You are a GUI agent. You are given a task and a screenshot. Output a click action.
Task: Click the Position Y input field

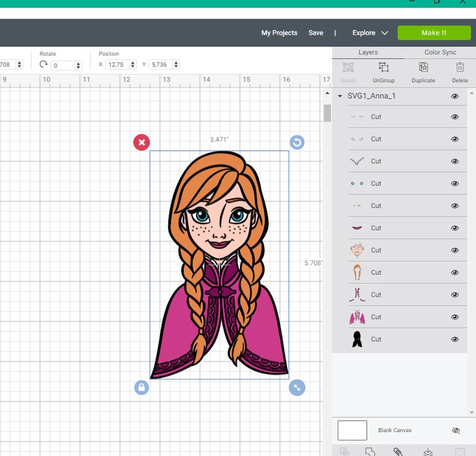[x=161, y=64]
